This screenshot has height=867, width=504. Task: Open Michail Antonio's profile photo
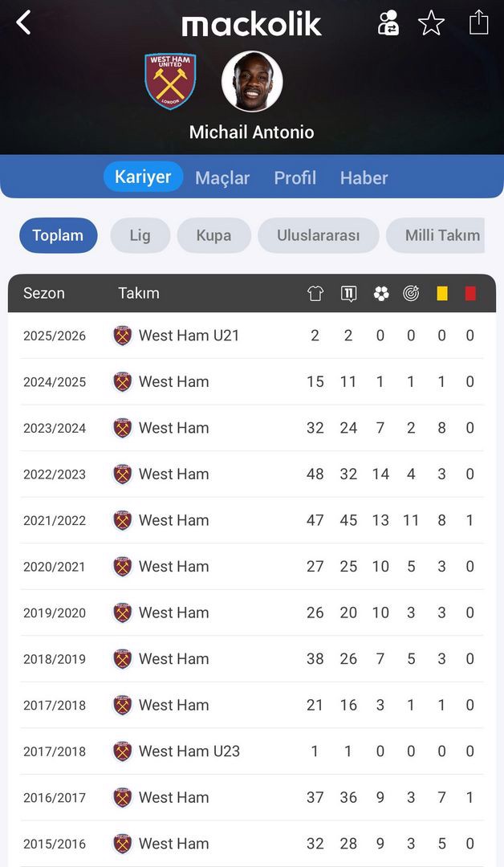tap(252, 81)
